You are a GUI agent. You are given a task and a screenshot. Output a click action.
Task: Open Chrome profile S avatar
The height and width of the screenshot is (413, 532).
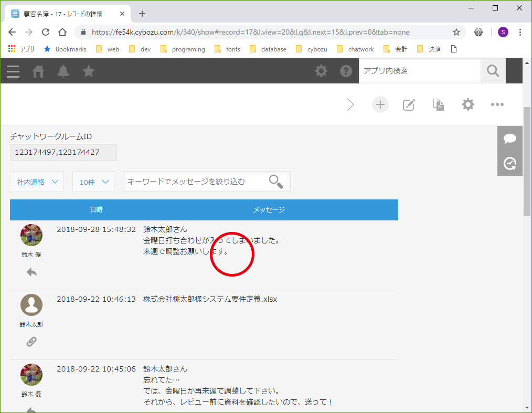pyautogui.click(x=503, y=32)
